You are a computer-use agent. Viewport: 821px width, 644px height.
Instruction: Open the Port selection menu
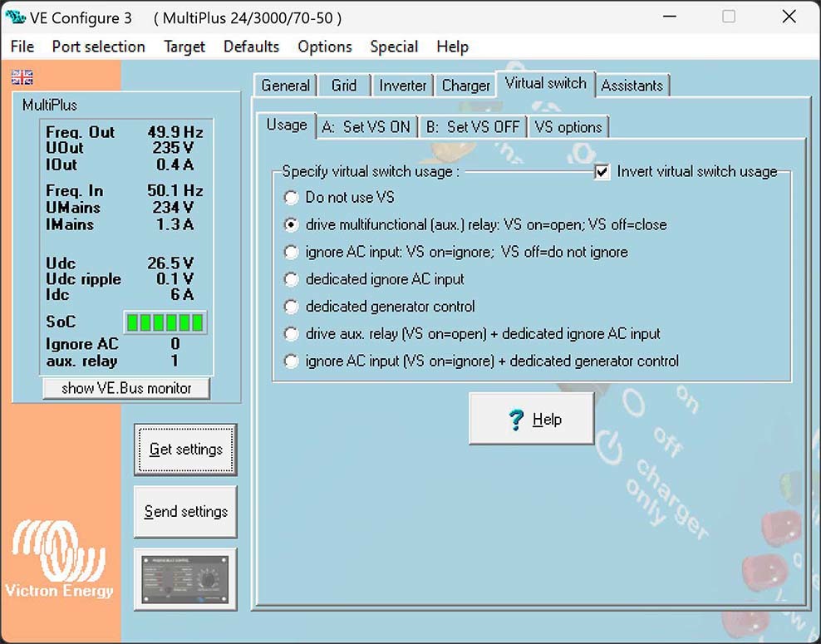pos(98,47)
